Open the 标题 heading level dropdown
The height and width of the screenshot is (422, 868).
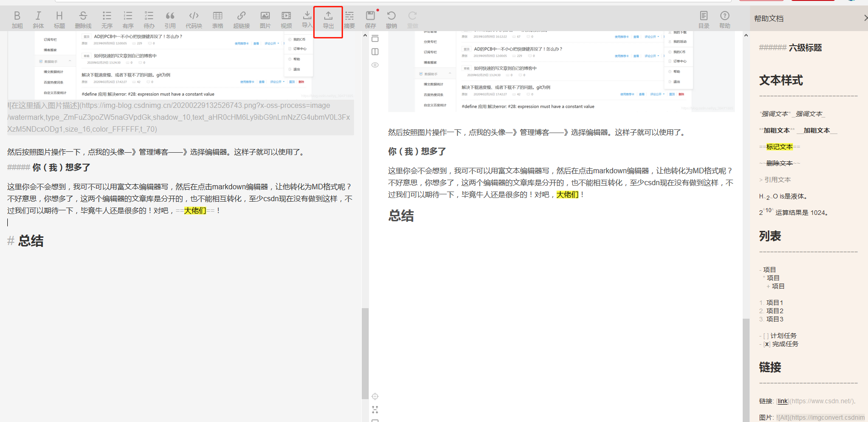pyautogui.click(x=59, y=18)
